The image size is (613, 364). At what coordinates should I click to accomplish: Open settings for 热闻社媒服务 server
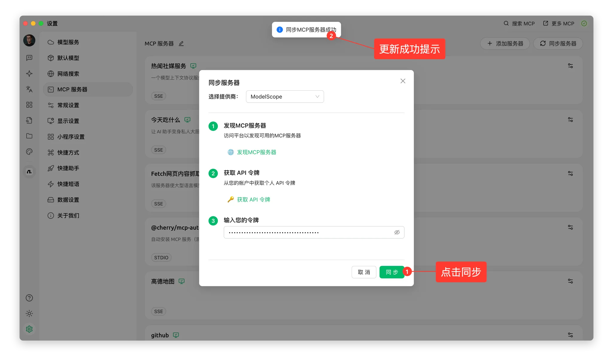click(570, 66)
